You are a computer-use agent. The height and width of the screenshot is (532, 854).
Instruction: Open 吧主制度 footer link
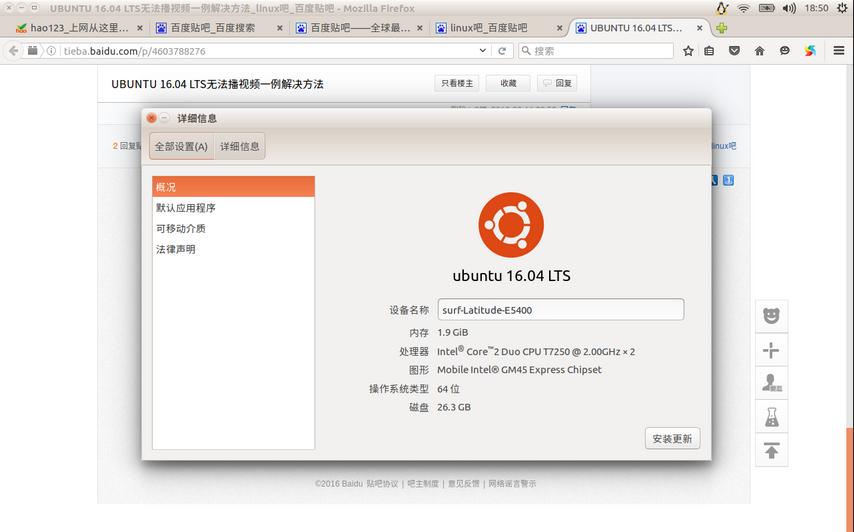[423, 484]
